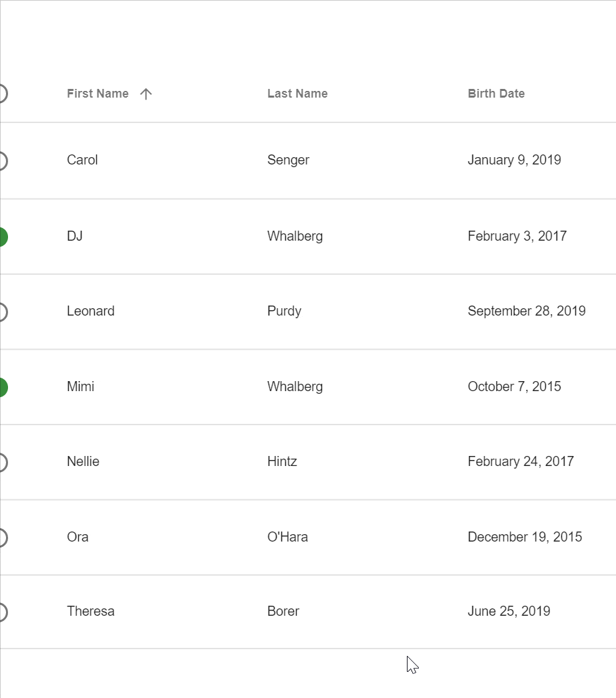Sort by the First Name column header
The width and height of the screenshot is (616, 698).
(x=98, y=94)
